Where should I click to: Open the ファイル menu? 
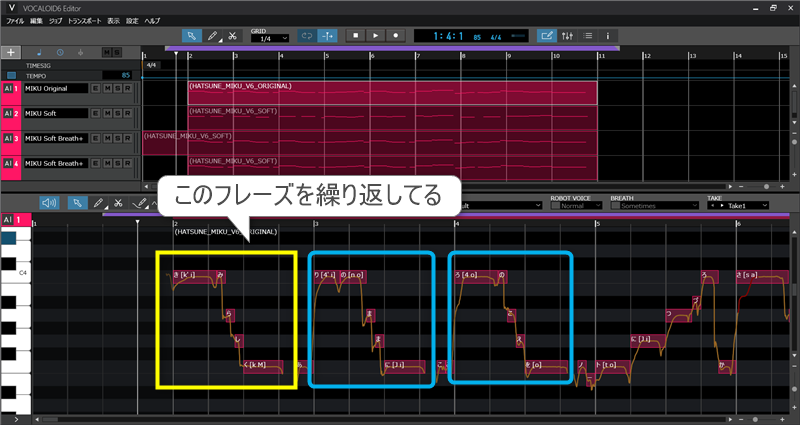coord(15,21)
